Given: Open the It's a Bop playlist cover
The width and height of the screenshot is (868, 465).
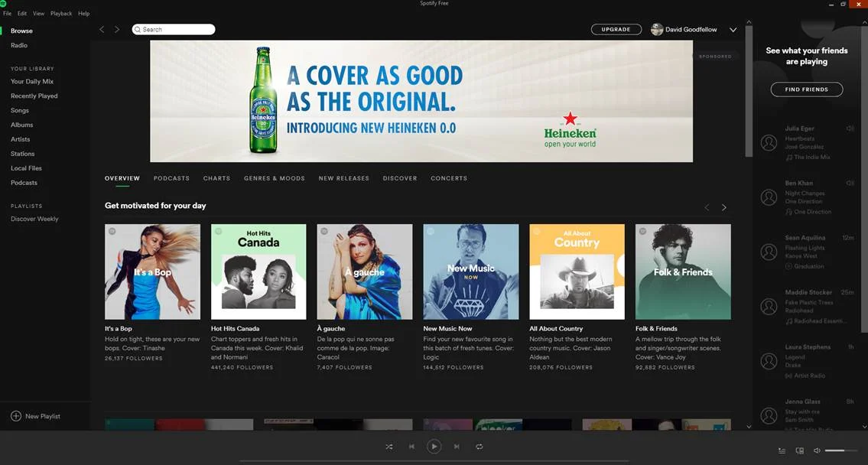Looking at the screenshot, I should (x=153, y=272).
